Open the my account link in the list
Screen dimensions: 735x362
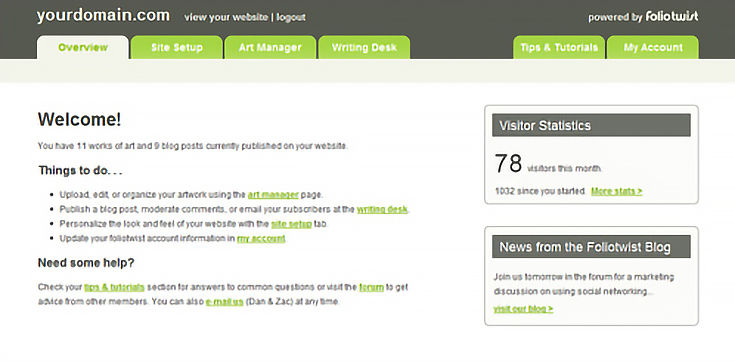click(261, 239)
